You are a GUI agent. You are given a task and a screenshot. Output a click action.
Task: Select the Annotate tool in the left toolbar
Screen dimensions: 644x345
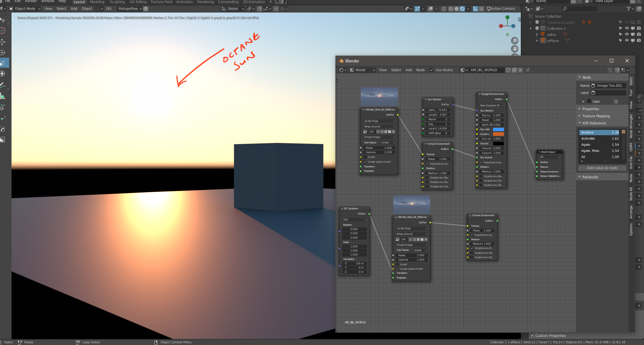pyautogui.click(x=3, y=85)
